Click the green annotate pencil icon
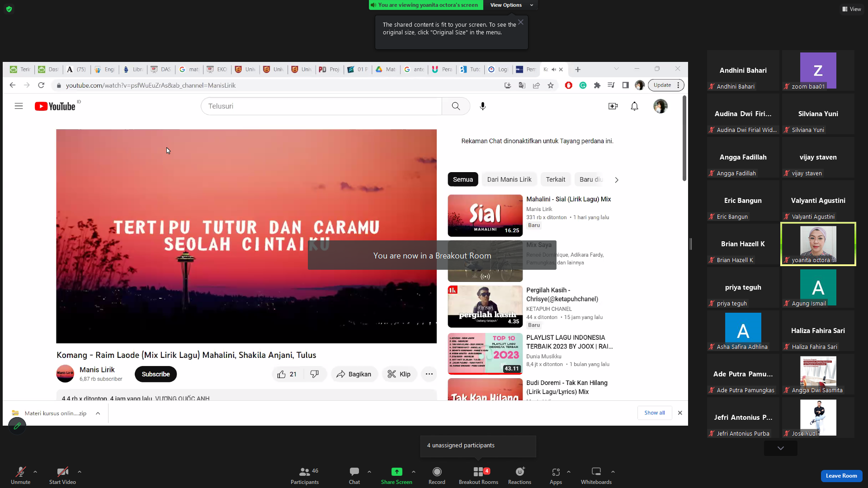This screenshot has width=868, height=488. pos(17,426)
